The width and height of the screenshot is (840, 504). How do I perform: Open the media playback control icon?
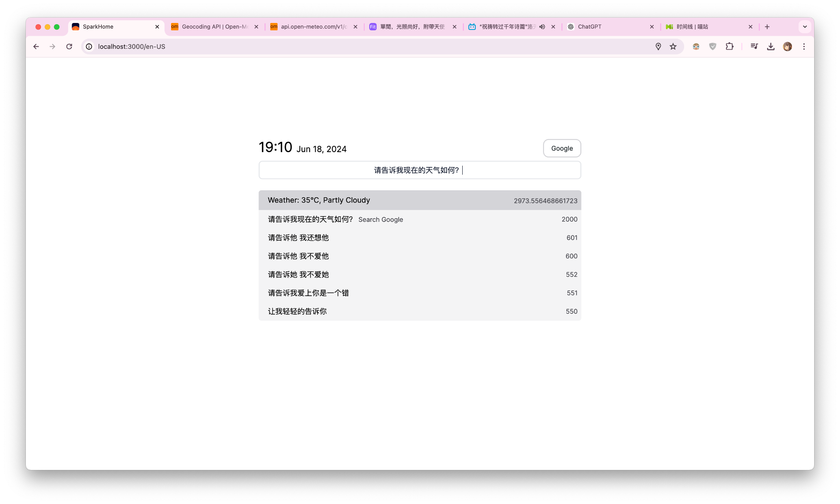pyautogui.click(x=754, y=46)
